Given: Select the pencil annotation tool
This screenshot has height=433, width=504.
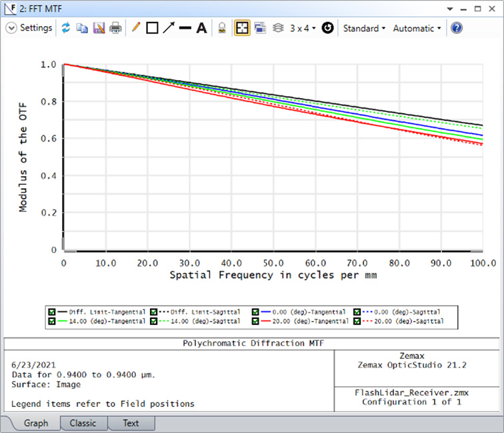Looking at the screenshot, I should point(136,28).
